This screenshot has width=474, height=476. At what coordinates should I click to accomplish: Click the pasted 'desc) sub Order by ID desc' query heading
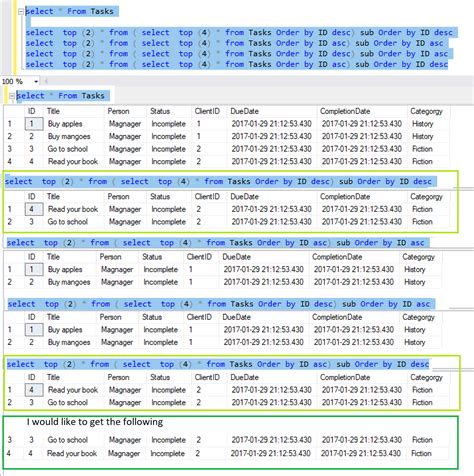pos(218,182)
